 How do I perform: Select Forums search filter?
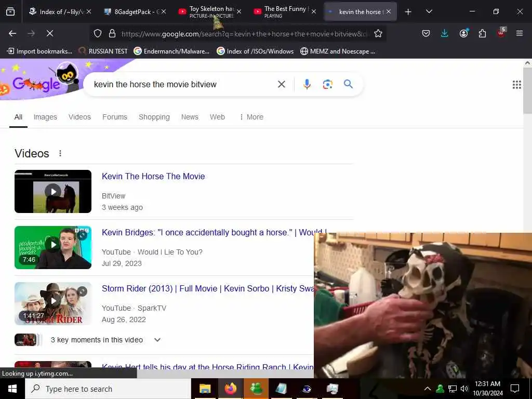pos(115,117)
